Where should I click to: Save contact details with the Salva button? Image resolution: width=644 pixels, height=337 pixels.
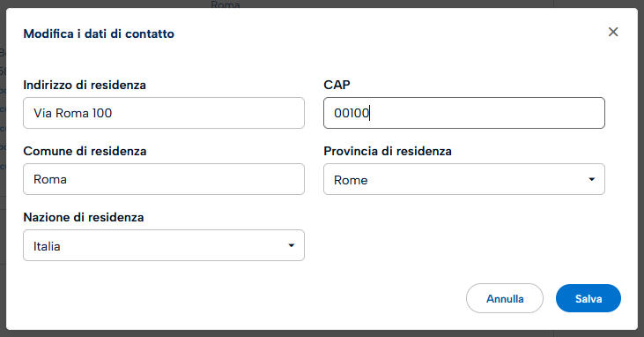588,298
